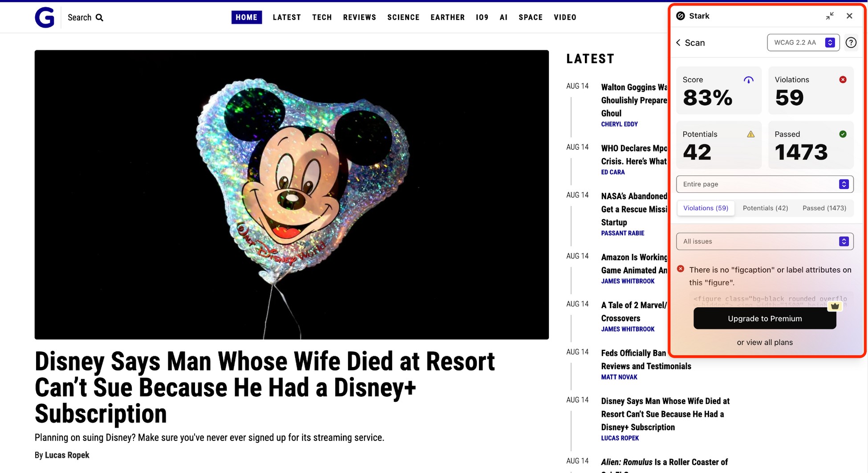Screen dimensions: 868x473
Task: Open the IO9 navigation section
Action: tap(482, 17)
